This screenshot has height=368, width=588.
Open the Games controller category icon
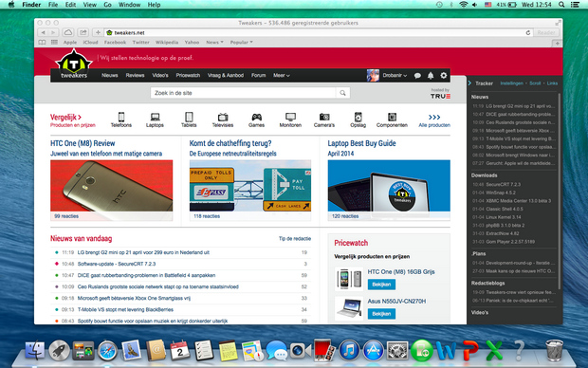tap(256, 117)
